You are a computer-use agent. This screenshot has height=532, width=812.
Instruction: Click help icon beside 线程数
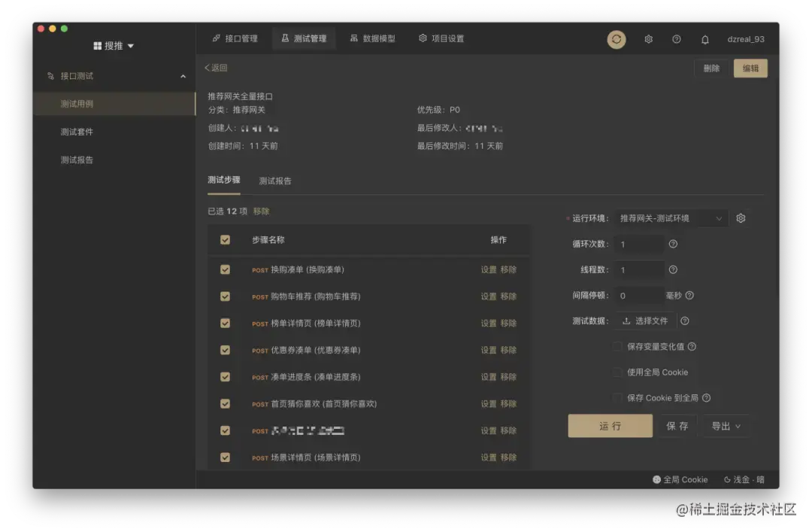click(673, 269)
